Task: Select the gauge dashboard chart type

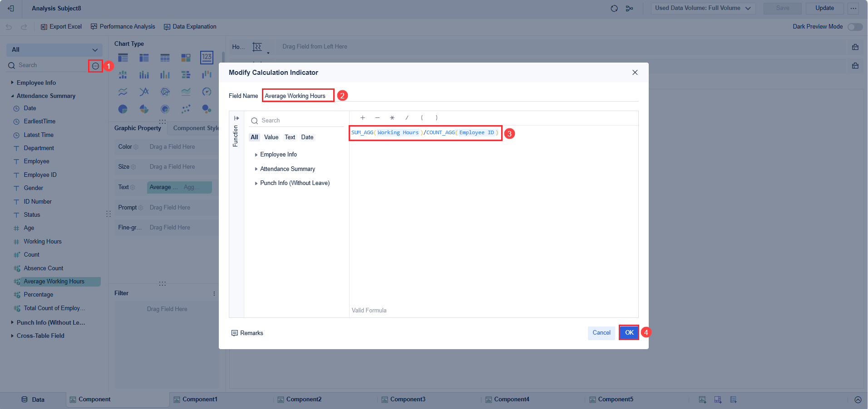Action: (207, 92)
